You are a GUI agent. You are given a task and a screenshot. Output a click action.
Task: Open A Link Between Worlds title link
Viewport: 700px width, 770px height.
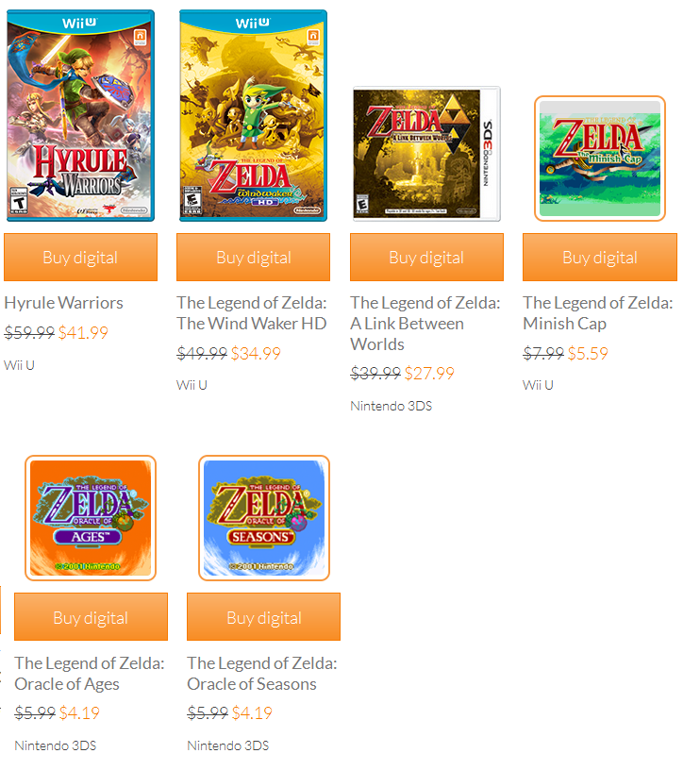pyautogui.click(x=425, y=324)
